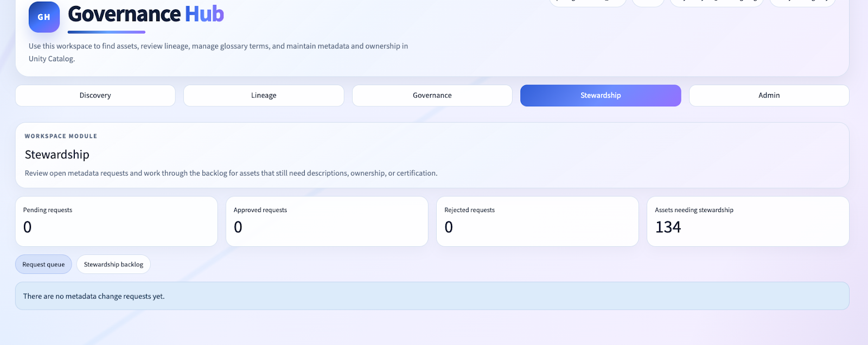
Task: Go to the Governance tab
Action: pos(432,95)
